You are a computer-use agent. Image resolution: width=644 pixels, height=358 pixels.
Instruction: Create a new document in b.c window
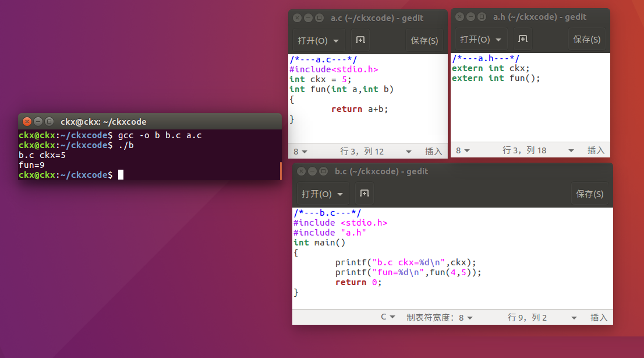365,194
